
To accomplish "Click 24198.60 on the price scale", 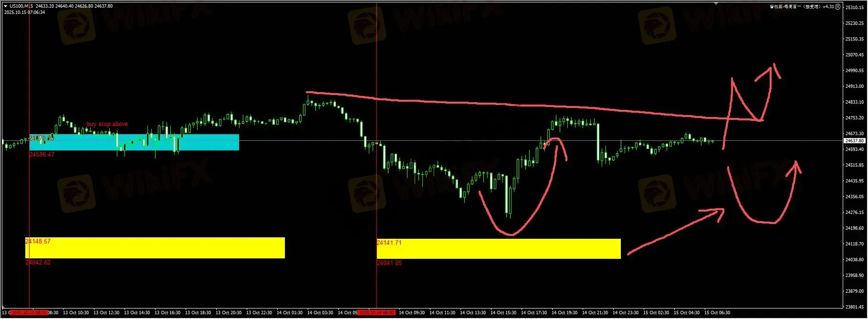I will click(854, 228).
